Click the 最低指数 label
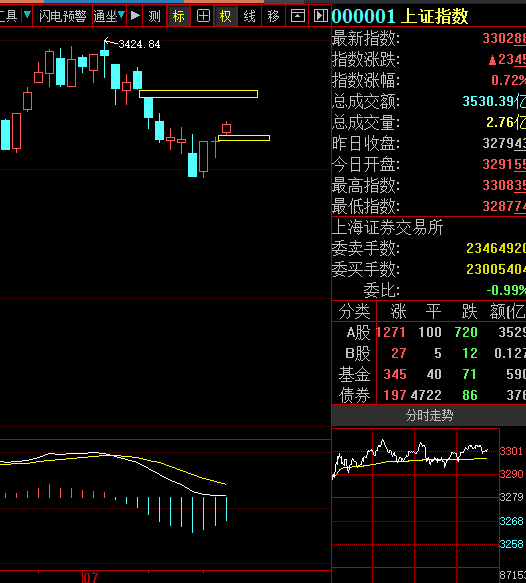Viewport: 526px width, 583px height. point(366,206)
